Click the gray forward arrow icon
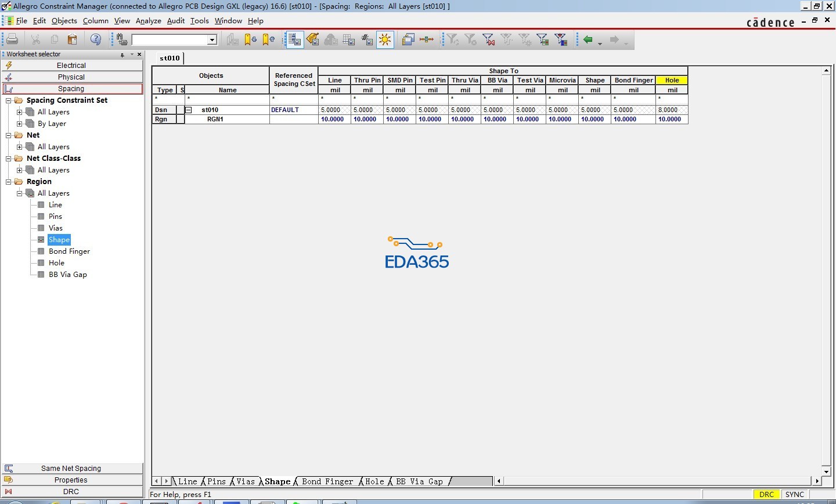 click(x=614, y=39)
